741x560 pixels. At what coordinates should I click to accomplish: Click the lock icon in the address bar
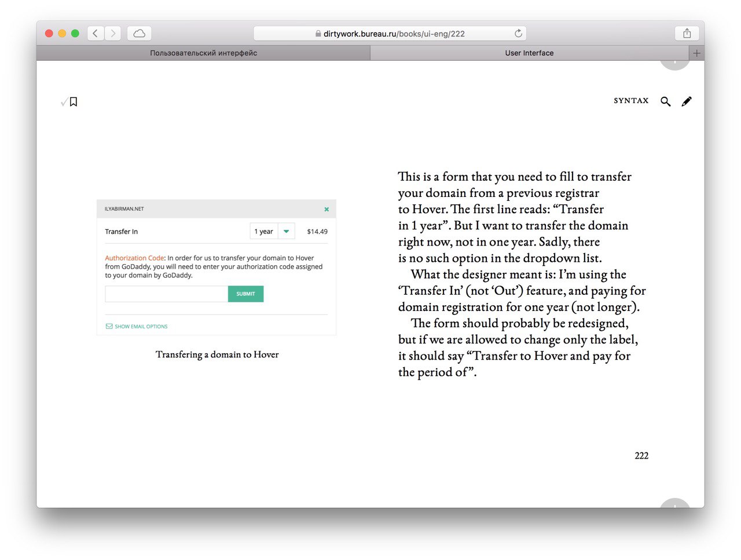click(318, 34)
